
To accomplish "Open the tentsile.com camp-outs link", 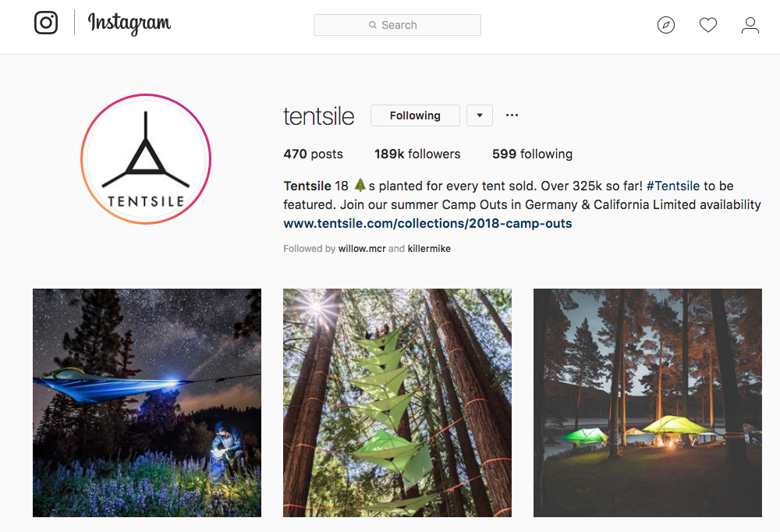I will (x=427, y=223).
